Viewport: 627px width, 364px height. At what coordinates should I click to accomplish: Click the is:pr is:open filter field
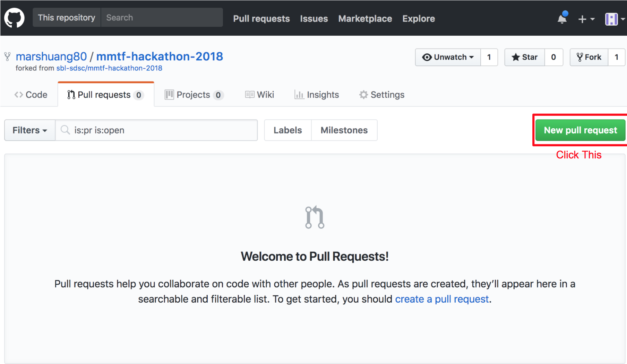pos(156,130)
